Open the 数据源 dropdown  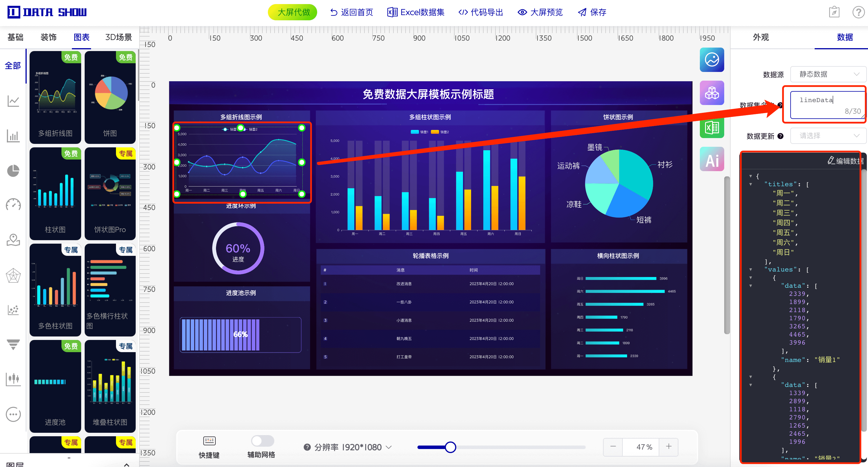point(828,74)
